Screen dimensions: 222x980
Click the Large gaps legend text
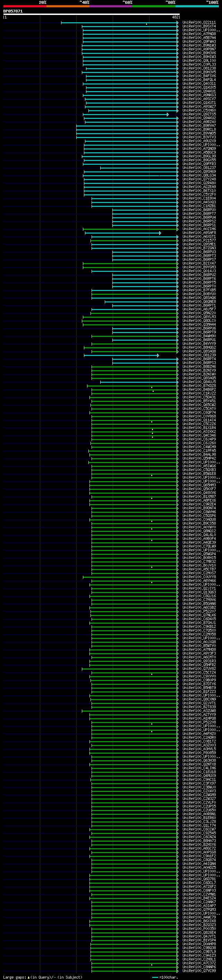point(43,977)
